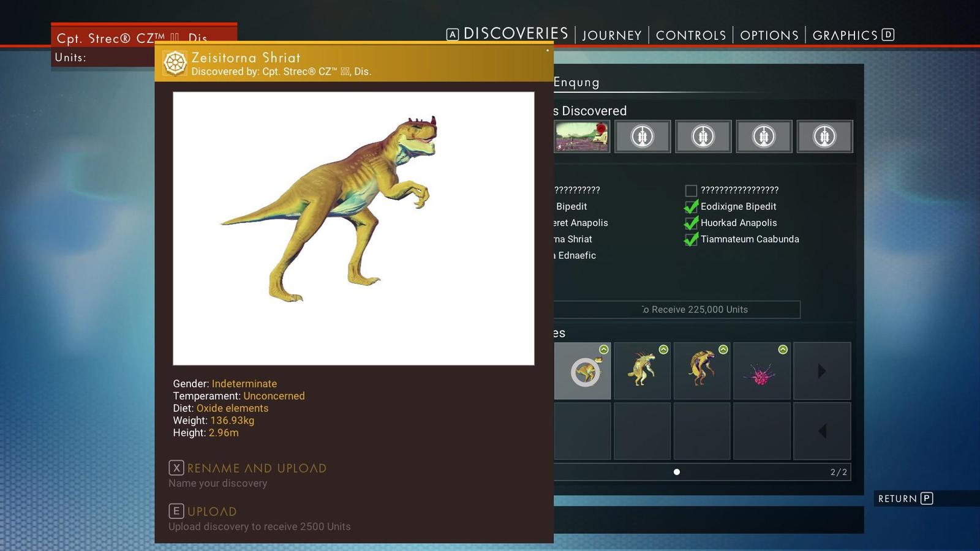Select the second undiscovered waypoint beacon icon
This screenshot has height=551, width=980.
pyautogui.click(x=703, y=136)
